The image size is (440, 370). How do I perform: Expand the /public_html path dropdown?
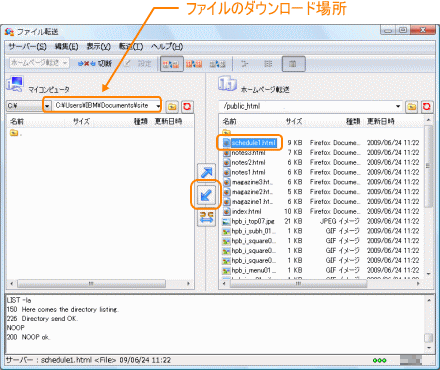pyautogui.click(x=398, y=106)
